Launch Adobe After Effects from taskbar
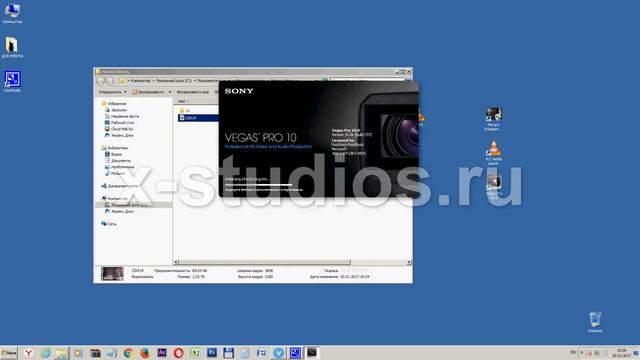The height and width of the screenshot is (360, 640). click(x=162, y=353)
